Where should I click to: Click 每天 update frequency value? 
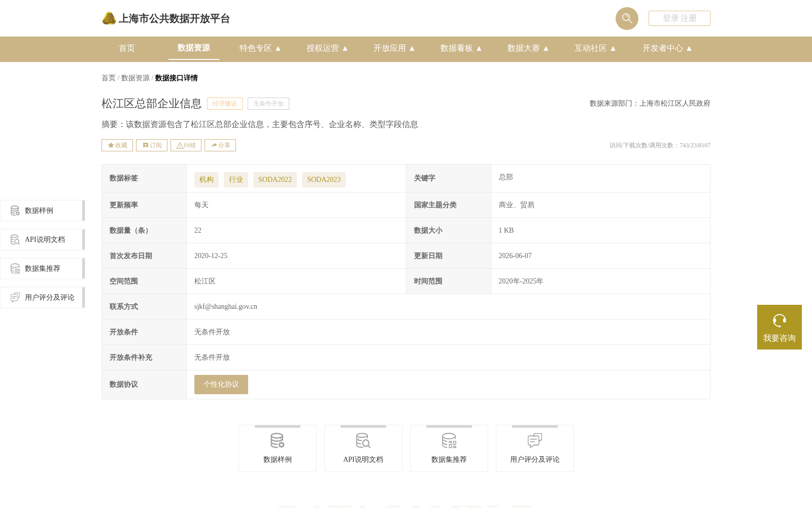coord(201,205)
